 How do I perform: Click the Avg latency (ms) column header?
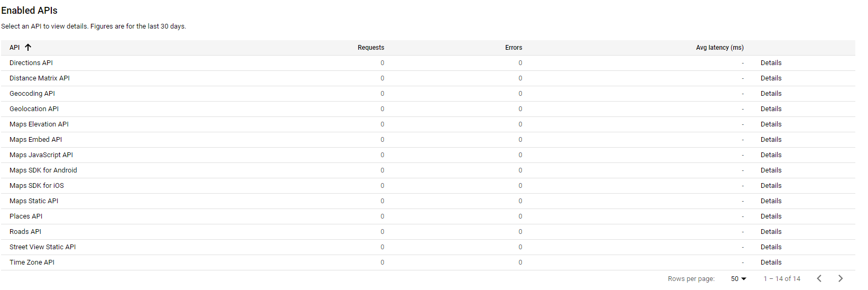(x=720, y=48)
